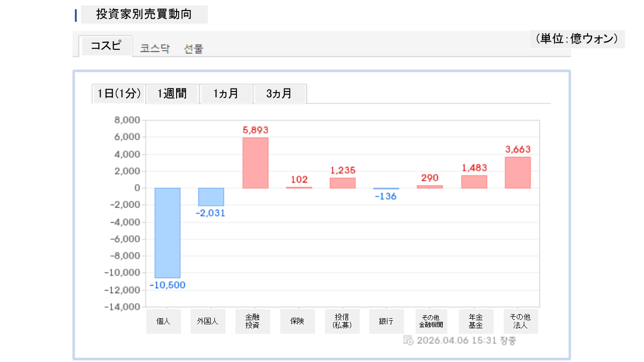644x362 pixels.
Task: Switch chart to 1週間 period
Action: point(172,94)
